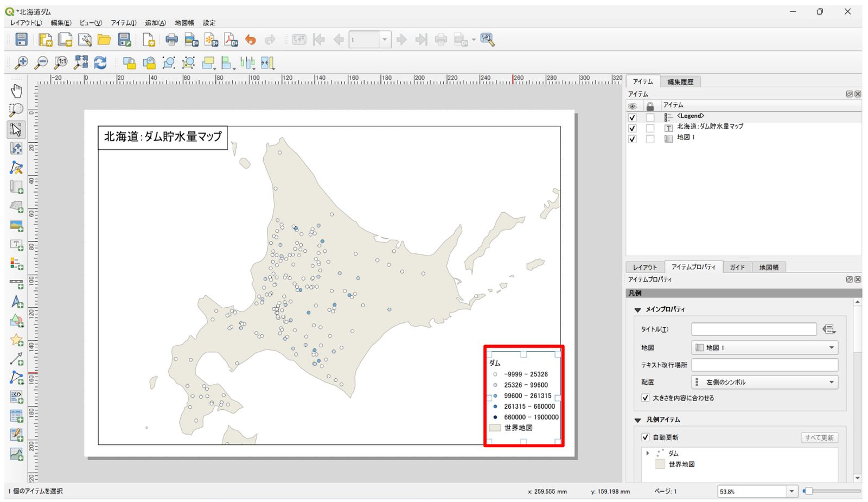Activate the Move Item Content tool

click(x=16, y=148)
